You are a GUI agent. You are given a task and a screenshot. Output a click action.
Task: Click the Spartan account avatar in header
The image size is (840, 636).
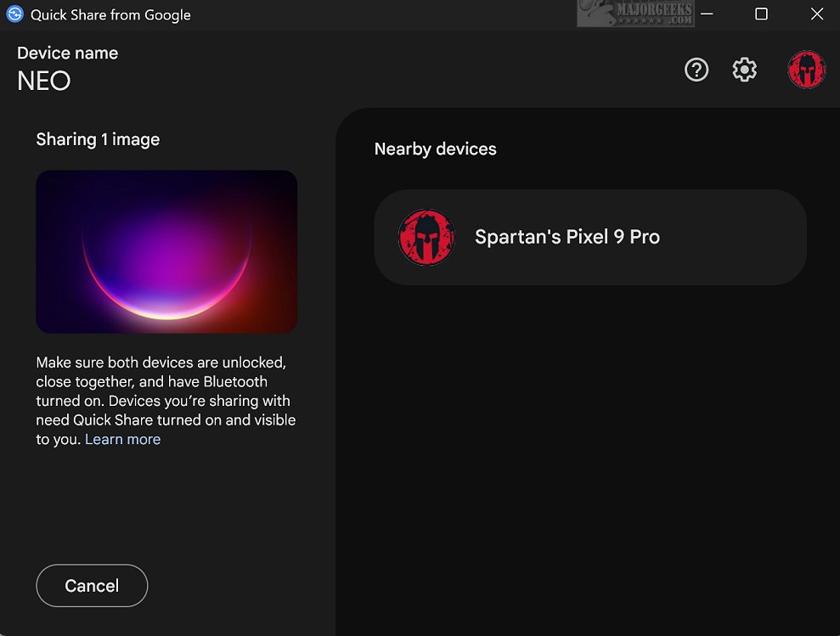[806, 70]
